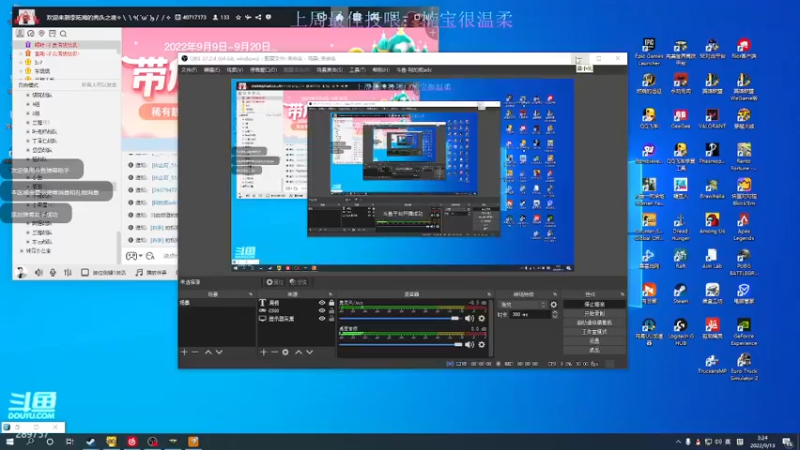This screenshot has width=800, height=450.
Task: Toggle visibility of the c500 source
Action: click(x=322, y=310)
